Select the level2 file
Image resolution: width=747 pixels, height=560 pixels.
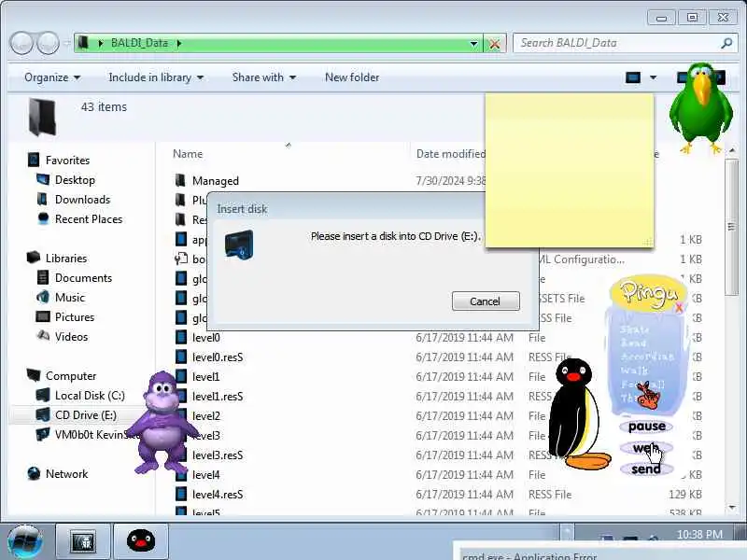(x=205, y=416)
